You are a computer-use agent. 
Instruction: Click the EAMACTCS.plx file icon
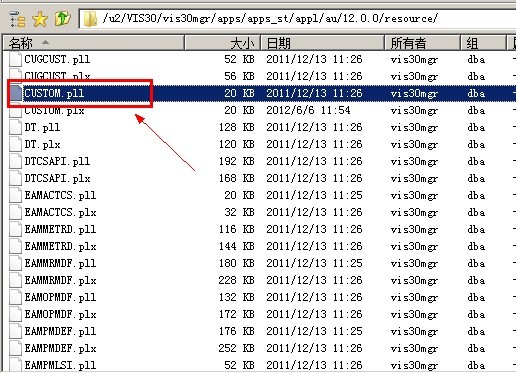(15, 212)
